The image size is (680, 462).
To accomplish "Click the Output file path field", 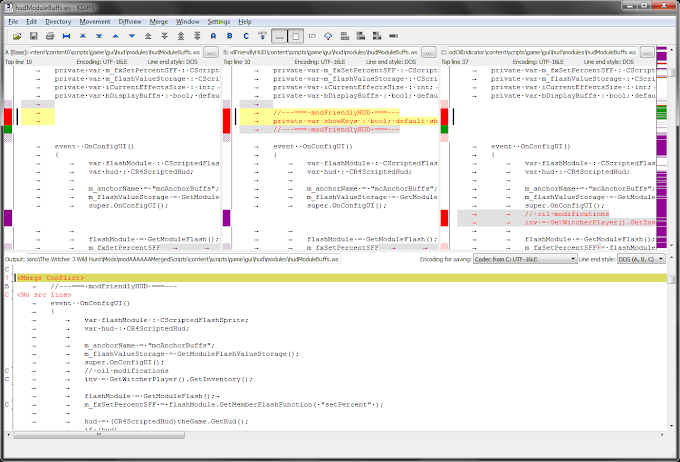I will pyautogui.click(x=183, y=259).
